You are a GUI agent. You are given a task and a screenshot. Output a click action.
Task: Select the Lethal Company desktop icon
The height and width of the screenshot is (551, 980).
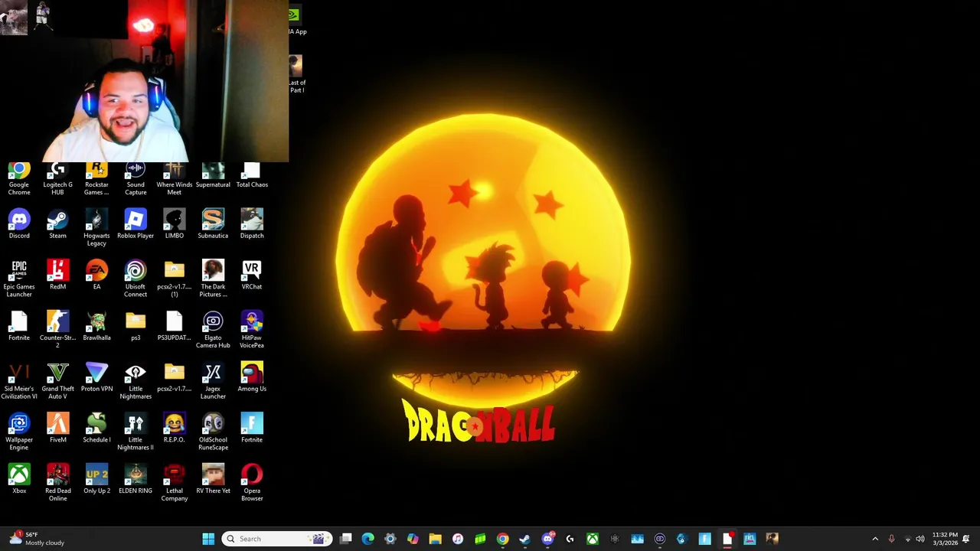click(175, 483)
